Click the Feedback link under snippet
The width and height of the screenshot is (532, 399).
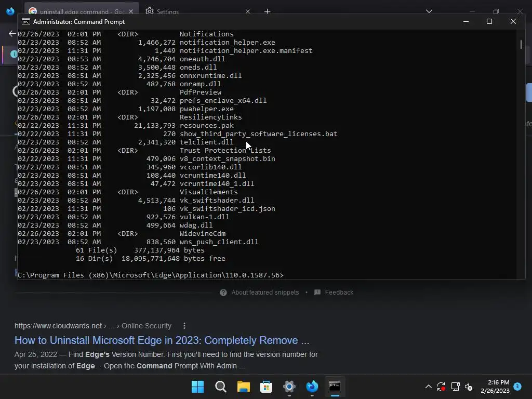[x=339, y=292]
